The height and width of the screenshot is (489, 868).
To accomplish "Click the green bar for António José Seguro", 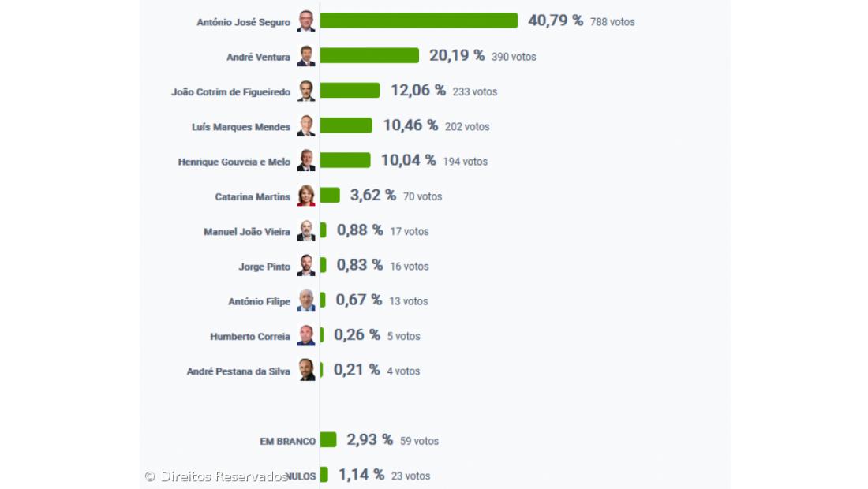I will pyautogui.click(x=418, y=21).
